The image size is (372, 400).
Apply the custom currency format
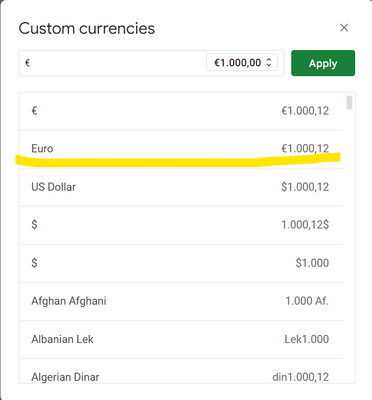[x=323, y=63]
